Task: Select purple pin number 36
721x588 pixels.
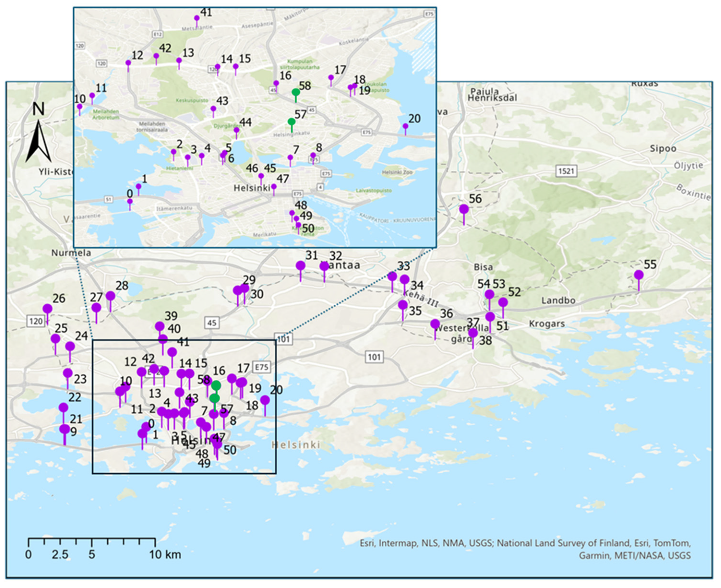Action: click(x=435, y=324)
